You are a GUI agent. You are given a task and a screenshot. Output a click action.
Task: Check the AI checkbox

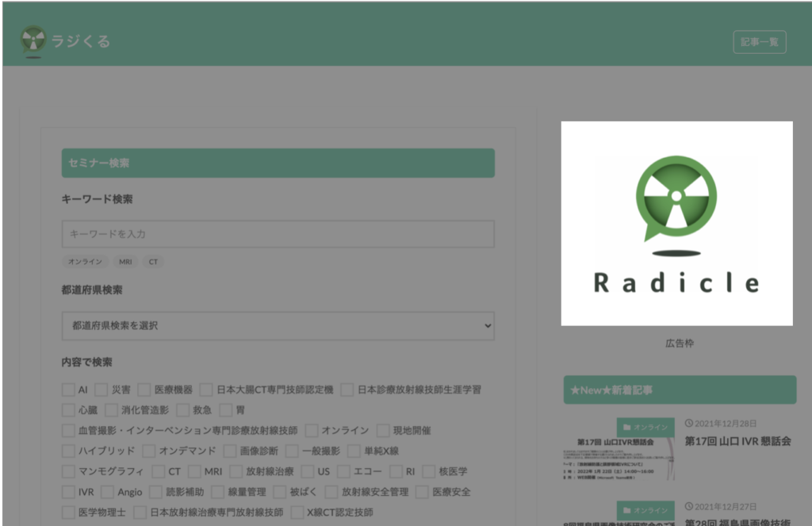pos(68,390)
